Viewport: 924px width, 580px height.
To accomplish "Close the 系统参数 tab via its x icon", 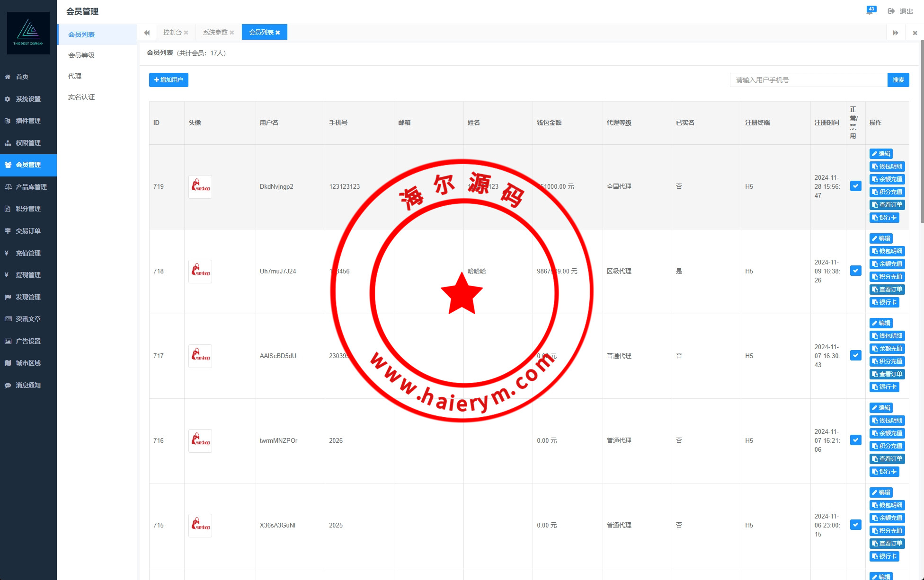I will click(x=232, y=33).
